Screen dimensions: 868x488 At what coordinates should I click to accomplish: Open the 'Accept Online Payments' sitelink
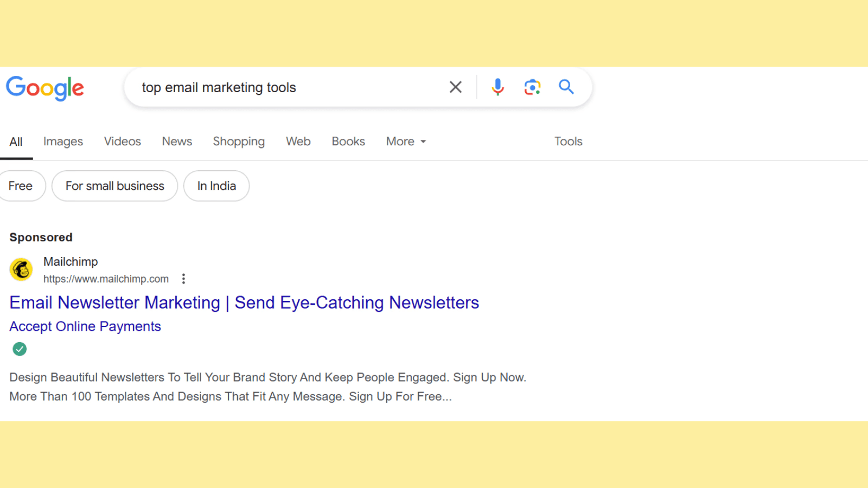click(x=85, y=326)
